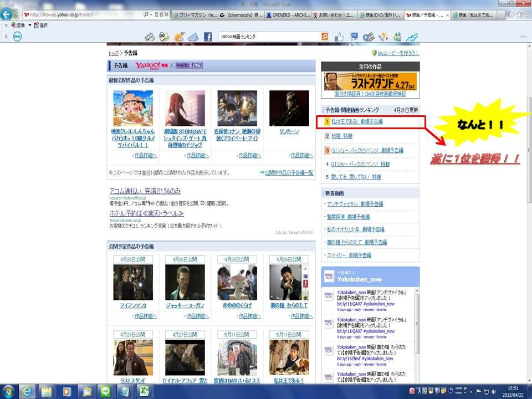Image resolution: width=532 pixels, height=399 pixels.
Task: Open the taskbar clock showing 15:51
Action: [x=513, y=392]
